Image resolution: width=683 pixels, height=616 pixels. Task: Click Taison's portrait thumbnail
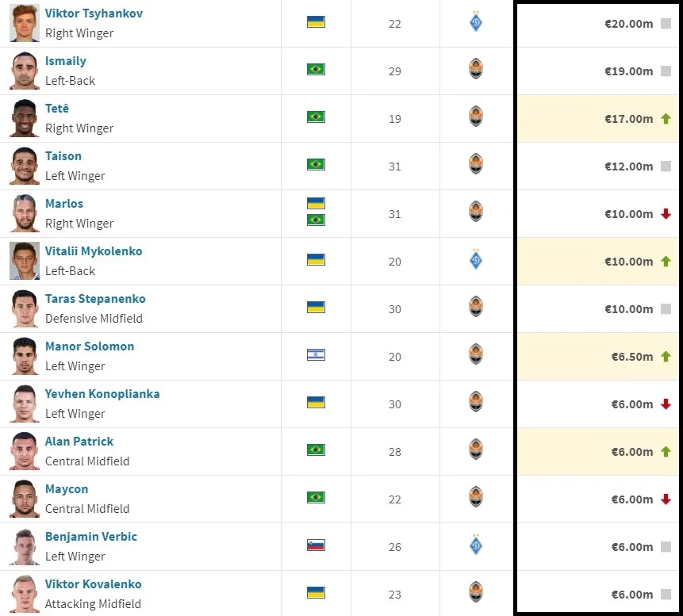25,166
